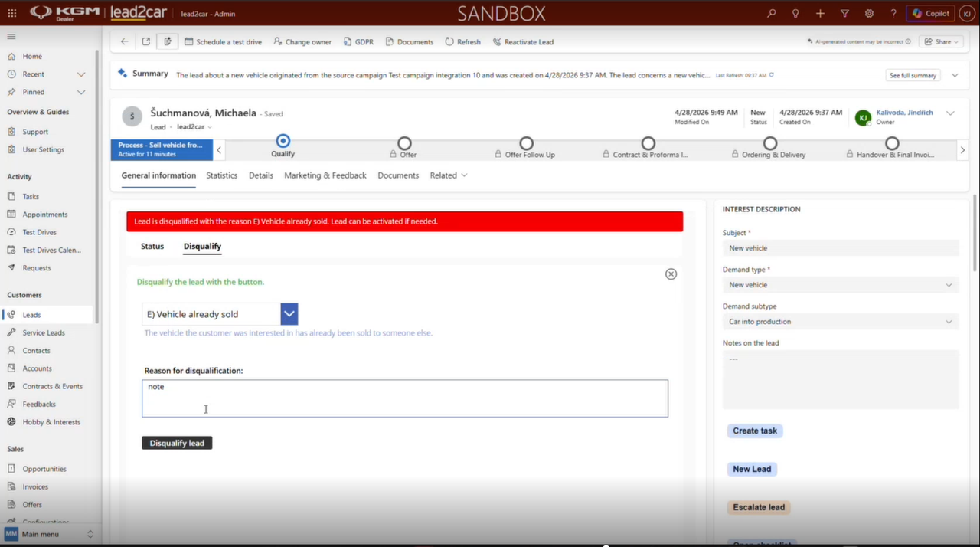Open the Demand type dropdown
Image resolution: width=980 pixels, height=547 pixels.
[x=841, y=285]
